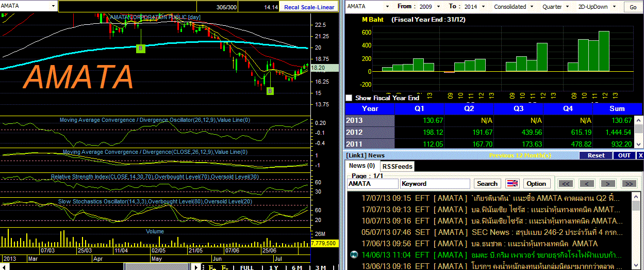
Task: Click the Recal Scale-Linear button
Action: point(309,7)
